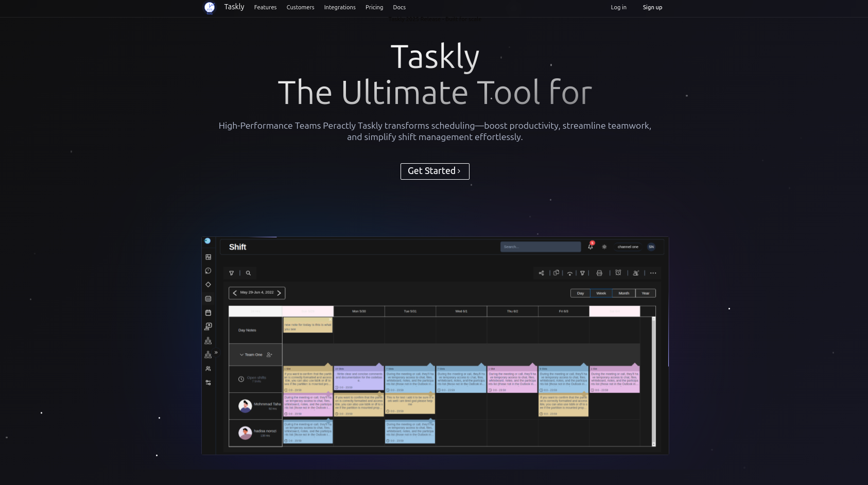
Task: Open the chat icon in the sidebar
Action: click(208, 271)
